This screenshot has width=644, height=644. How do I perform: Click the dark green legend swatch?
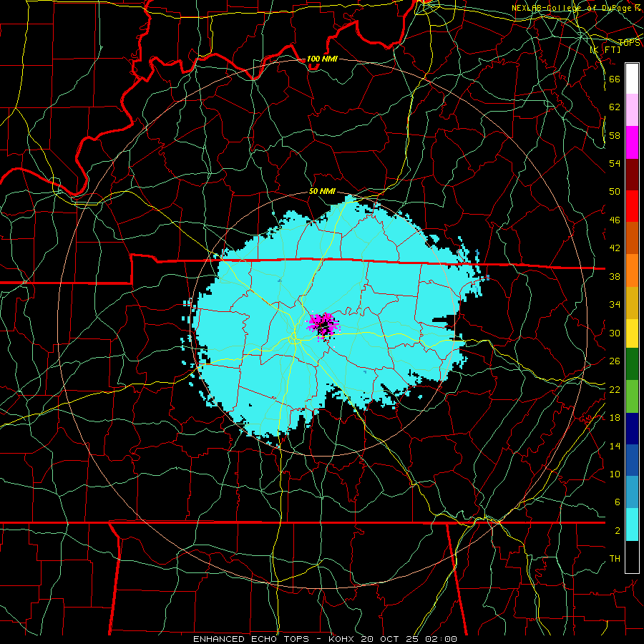click(x=632, y=364)
